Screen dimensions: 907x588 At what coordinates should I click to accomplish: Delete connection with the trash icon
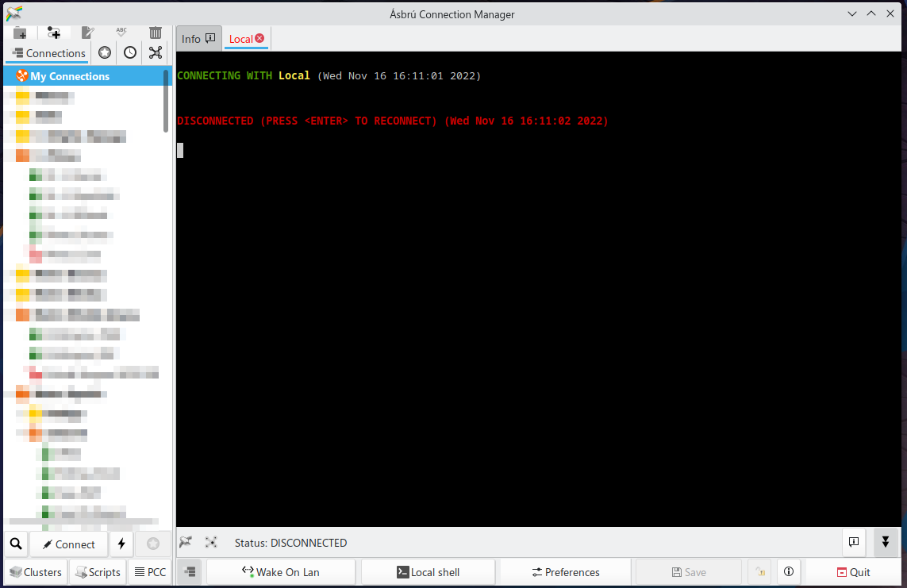[155, 33]
